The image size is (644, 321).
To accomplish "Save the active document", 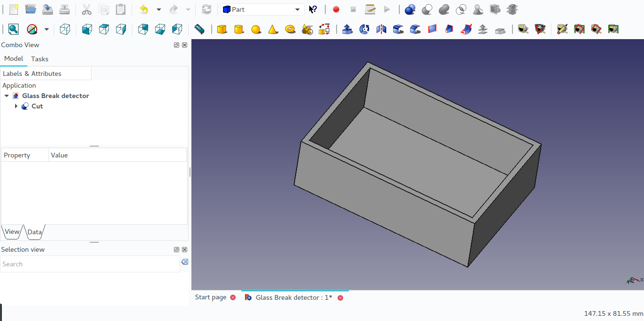I will [x=48, y=9].
